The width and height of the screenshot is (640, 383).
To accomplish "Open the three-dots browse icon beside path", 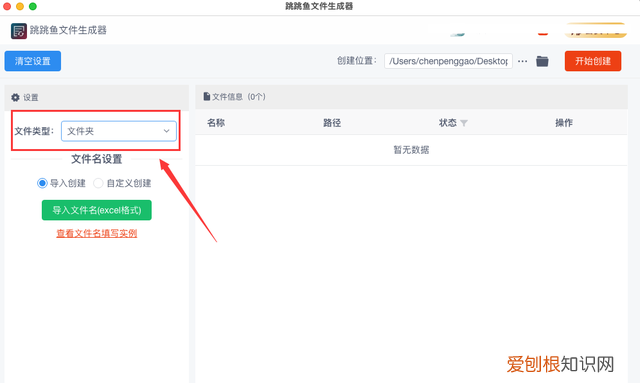I will 522,61.
